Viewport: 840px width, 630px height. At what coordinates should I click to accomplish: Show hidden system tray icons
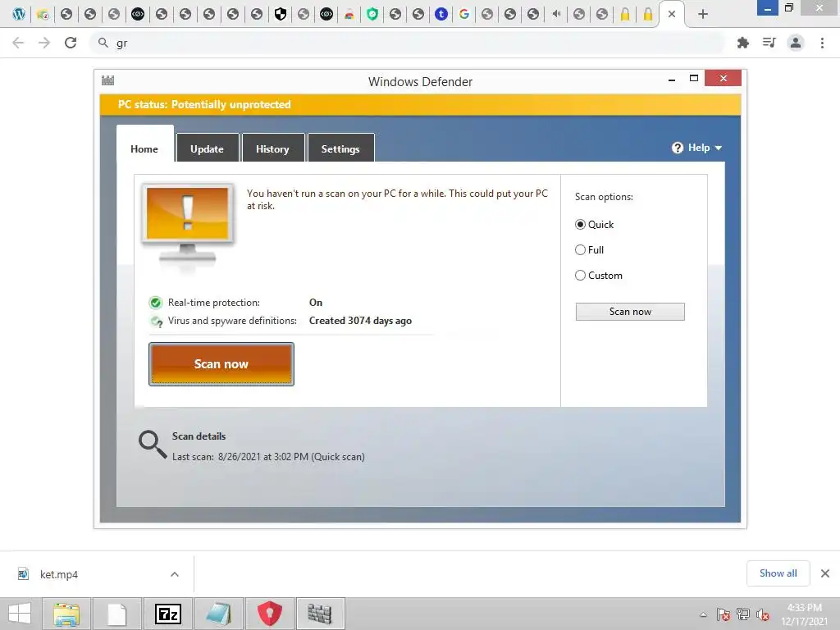[x=703, y=614]
